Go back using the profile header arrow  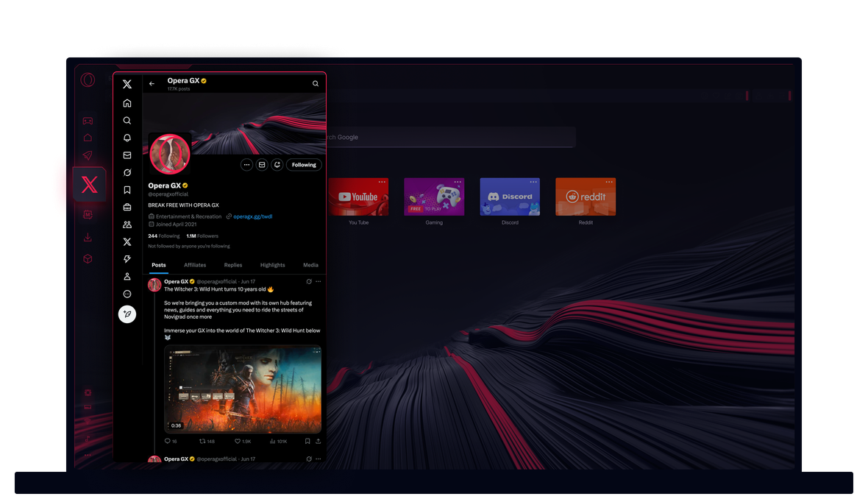pyautogui.click(x=152, y=84)
